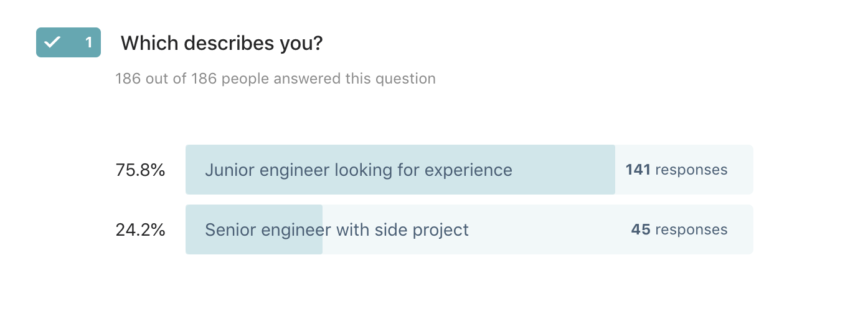868x323 pixels.
Task: Click the 24.2% percentage label
Action: coord(140,229)
